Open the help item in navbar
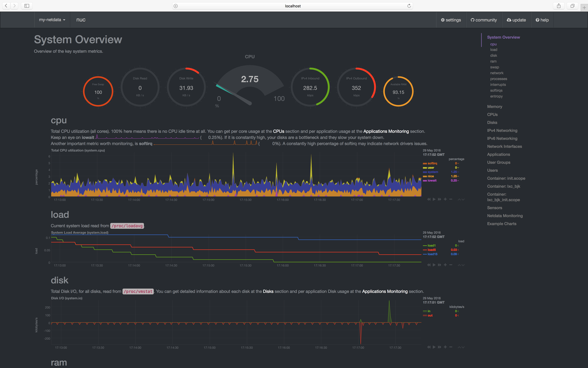The image size is (588, 368). click(542, 20)
